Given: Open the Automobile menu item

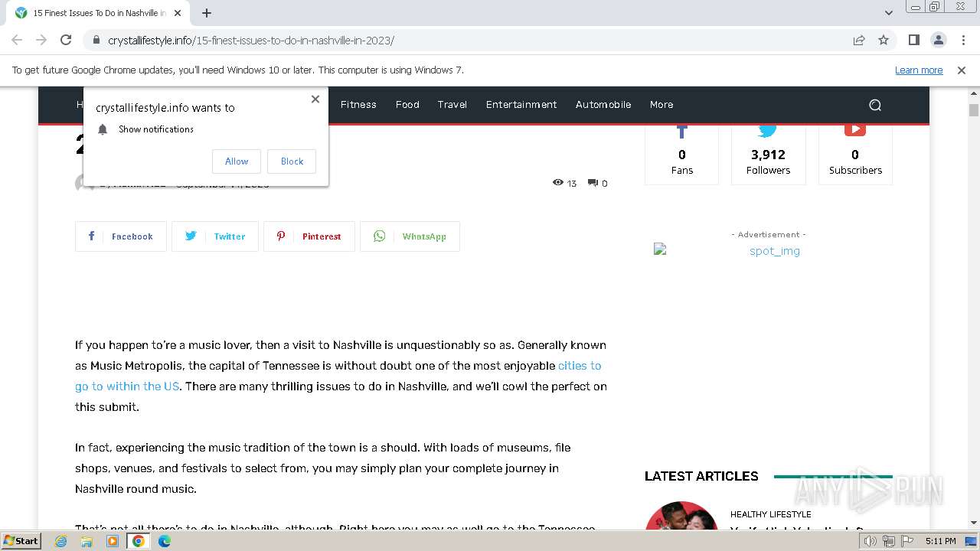Looking at the screenshot, I should (x=603, y=105).
